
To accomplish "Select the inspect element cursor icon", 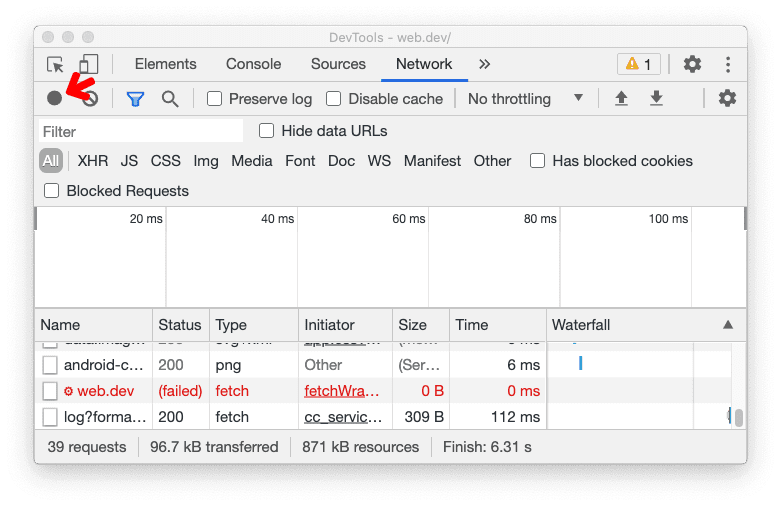I will 56,64.
